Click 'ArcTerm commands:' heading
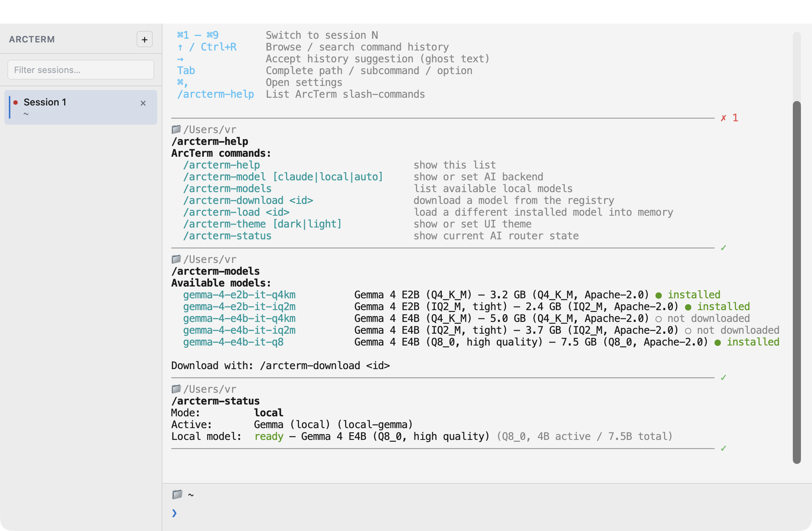812x531 pixels. [221, 153]
